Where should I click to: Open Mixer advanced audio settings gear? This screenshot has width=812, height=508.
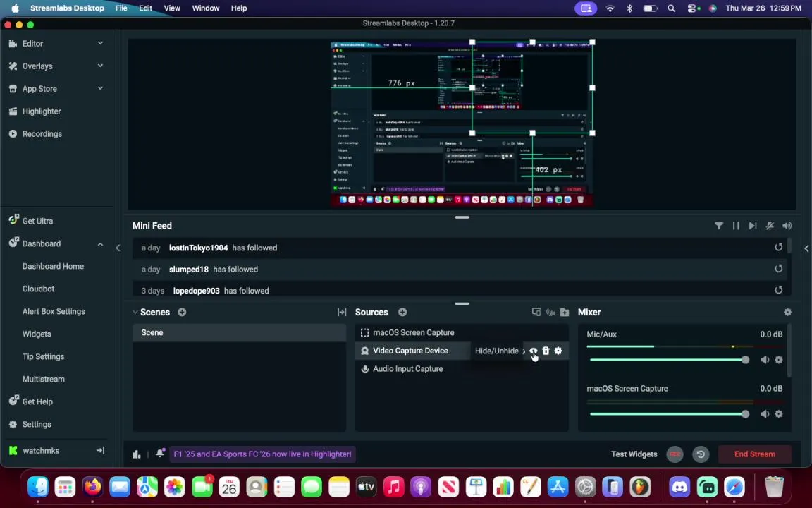[x=787, y=312]
